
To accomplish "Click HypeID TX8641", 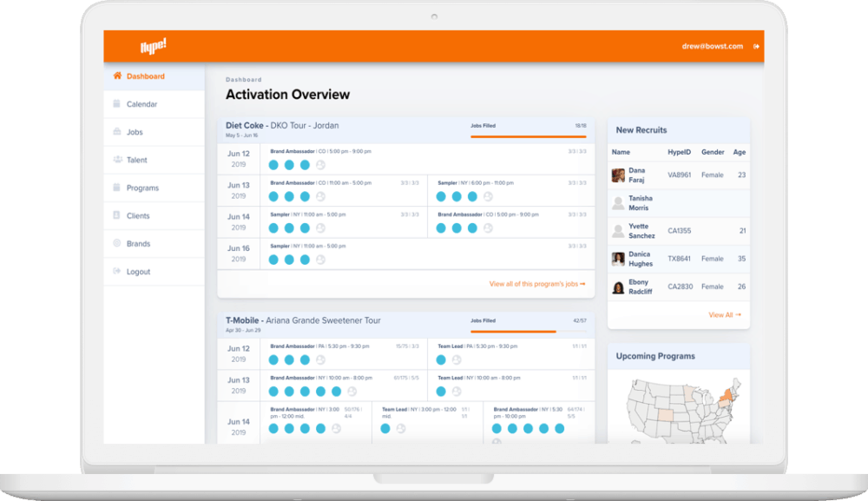I will (x=680, y=259).
